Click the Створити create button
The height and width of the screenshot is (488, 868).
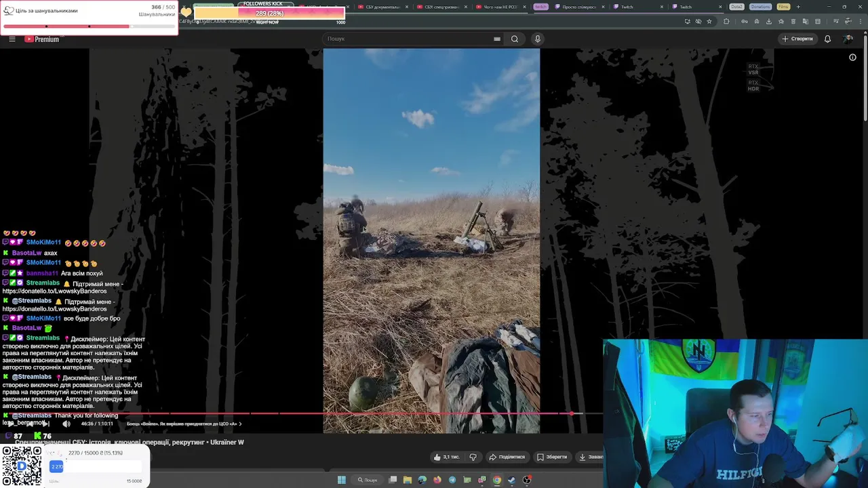click(x=797, y=39)
